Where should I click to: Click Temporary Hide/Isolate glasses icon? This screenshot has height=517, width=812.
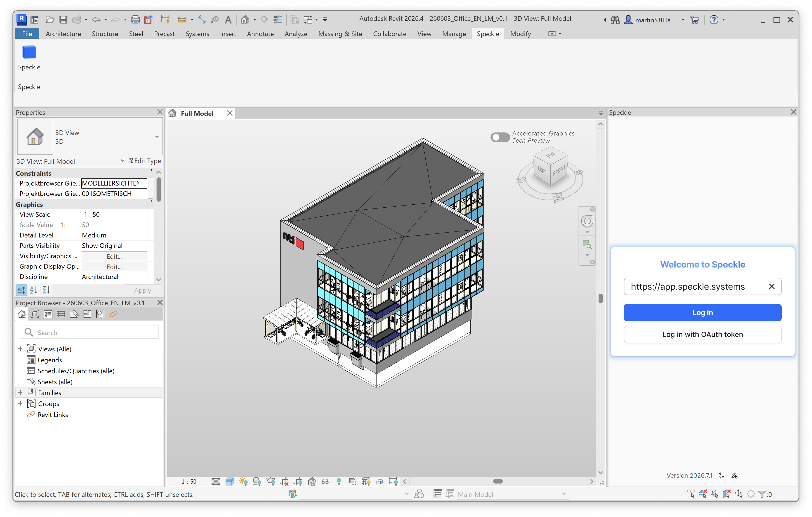point(325,481)
